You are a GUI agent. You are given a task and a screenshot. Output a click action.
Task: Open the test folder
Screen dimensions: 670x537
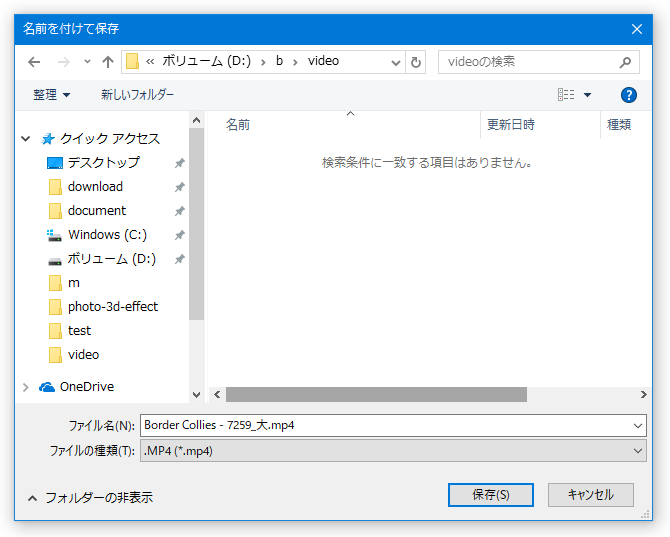point(79,331)
